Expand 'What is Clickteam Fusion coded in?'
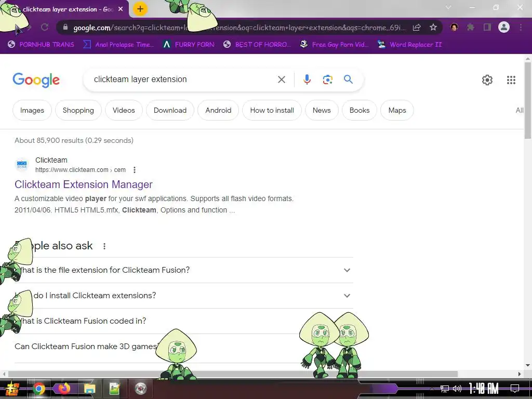 pyautogui.click(x=183, y=321)
